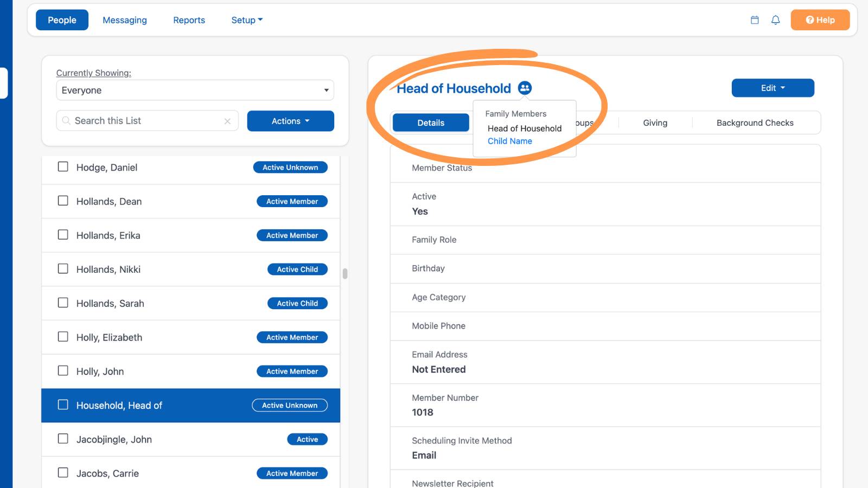Check the box for Holly, John

63,371
